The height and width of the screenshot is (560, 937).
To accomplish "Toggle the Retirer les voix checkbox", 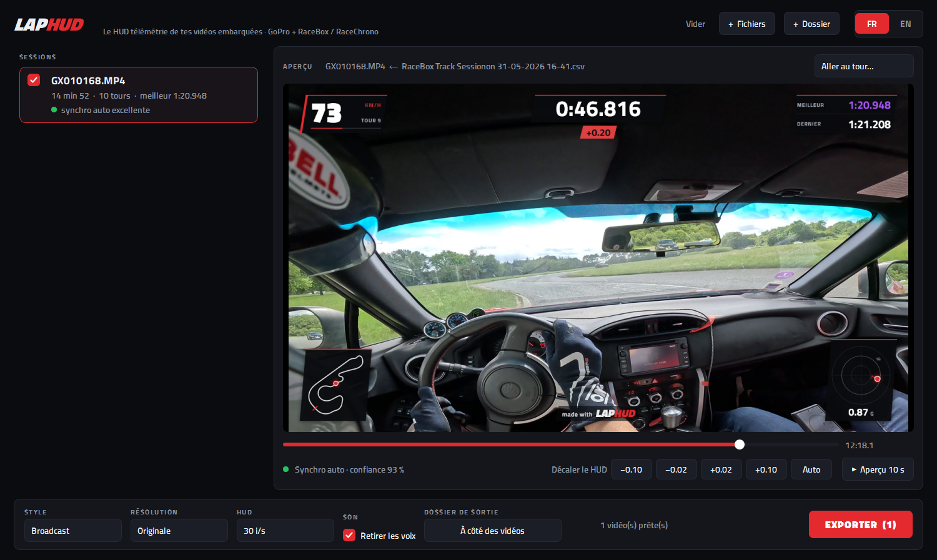I will [x=349, y=535].
